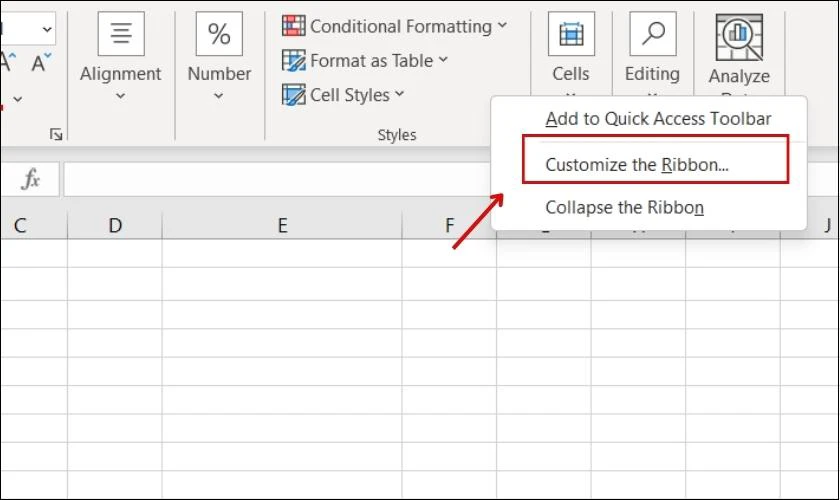Click the Cell Styles icon
The height and width of the screenshot is (500, 840).
294,95
